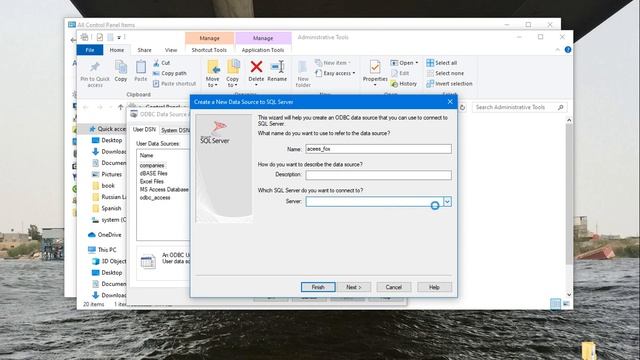Open Quick access in navigation pane

pos(107,129)
